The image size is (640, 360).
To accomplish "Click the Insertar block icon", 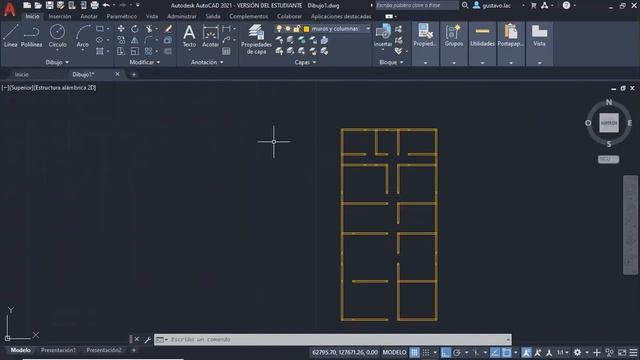I will (383, 32).
